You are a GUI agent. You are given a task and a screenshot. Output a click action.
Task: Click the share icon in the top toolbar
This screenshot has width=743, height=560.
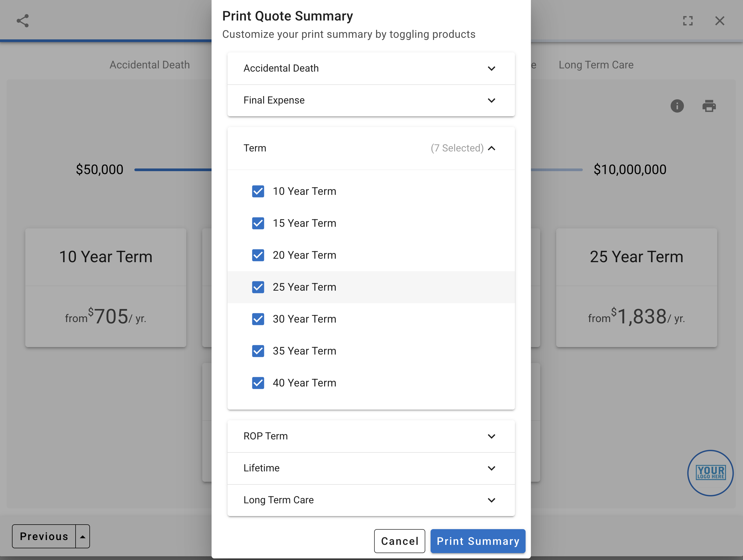[22, 21]
